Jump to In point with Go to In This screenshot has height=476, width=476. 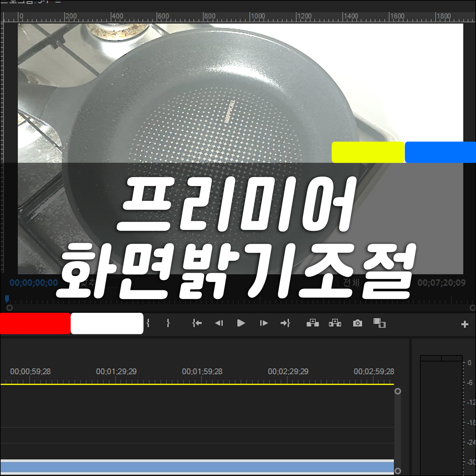[197, 323]
